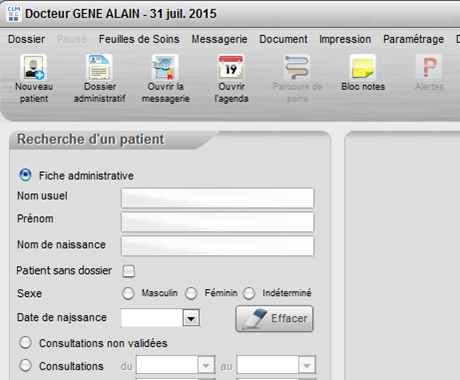This screenshot has height=380, width=460.
Task: Open the Paramétrage menu
Action: pos(413,39)
